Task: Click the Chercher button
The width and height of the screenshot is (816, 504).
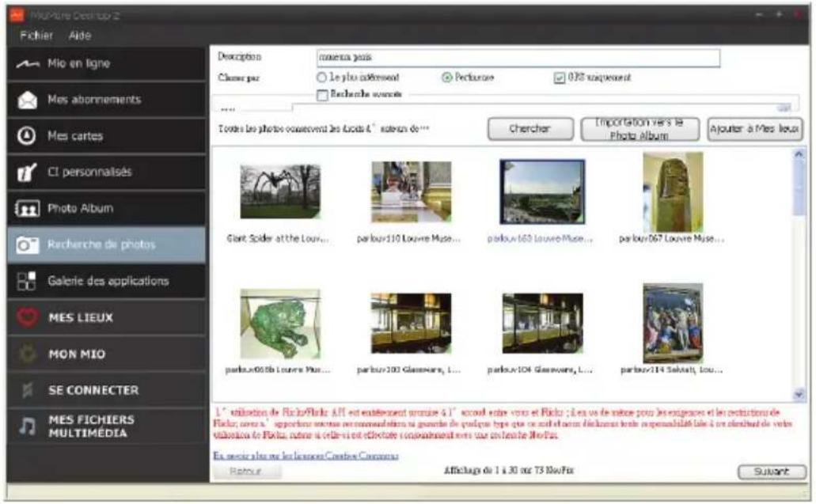Action: coord(530,128)
